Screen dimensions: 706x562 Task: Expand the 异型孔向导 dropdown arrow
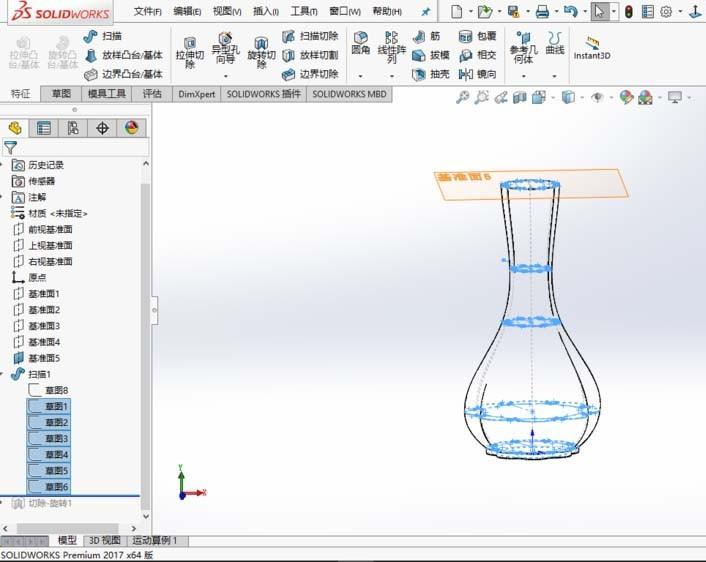tap(226, 76)
